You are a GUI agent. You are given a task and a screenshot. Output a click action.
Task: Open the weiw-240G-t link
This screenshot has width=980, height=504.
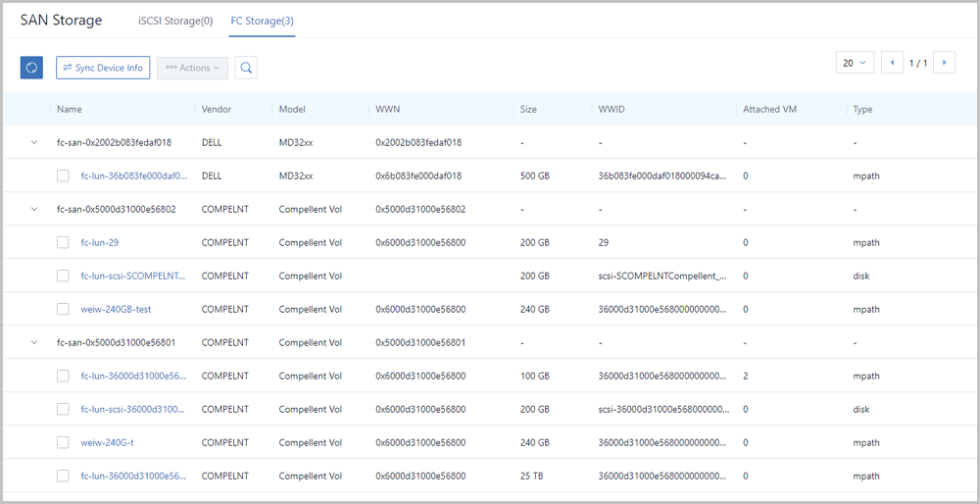(x=108, y=443)
